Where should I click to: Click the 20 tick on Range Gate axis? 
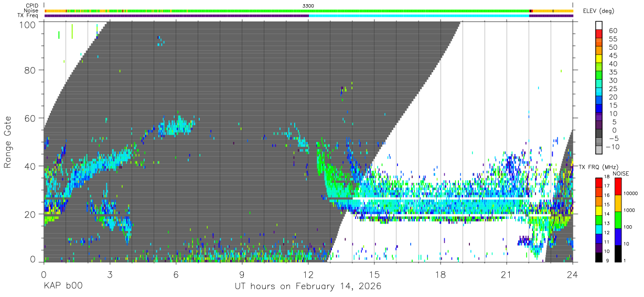coord(30,214)
